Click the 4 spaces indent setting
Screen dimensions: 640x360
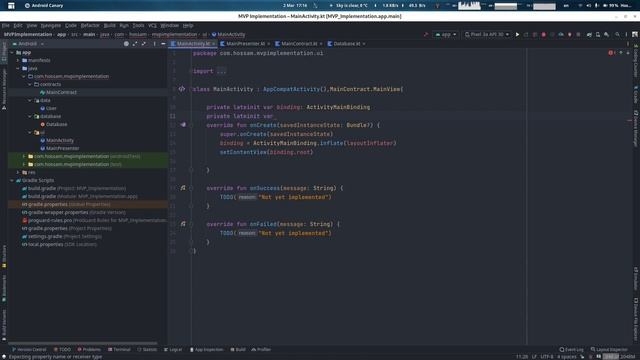point(567,357)
